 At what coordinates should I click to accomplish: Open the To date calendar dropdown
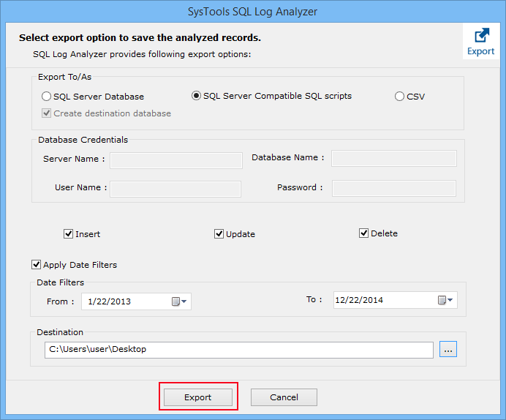pos(445,300)
